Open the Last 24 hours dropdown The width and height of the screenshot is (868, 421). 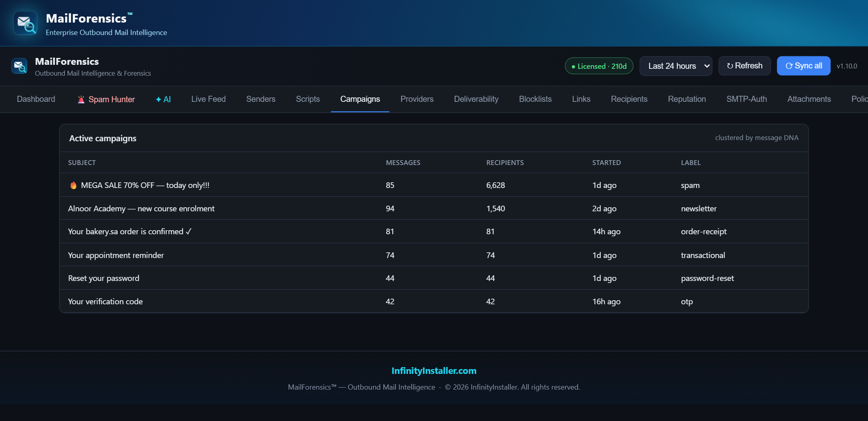point(676,66)
